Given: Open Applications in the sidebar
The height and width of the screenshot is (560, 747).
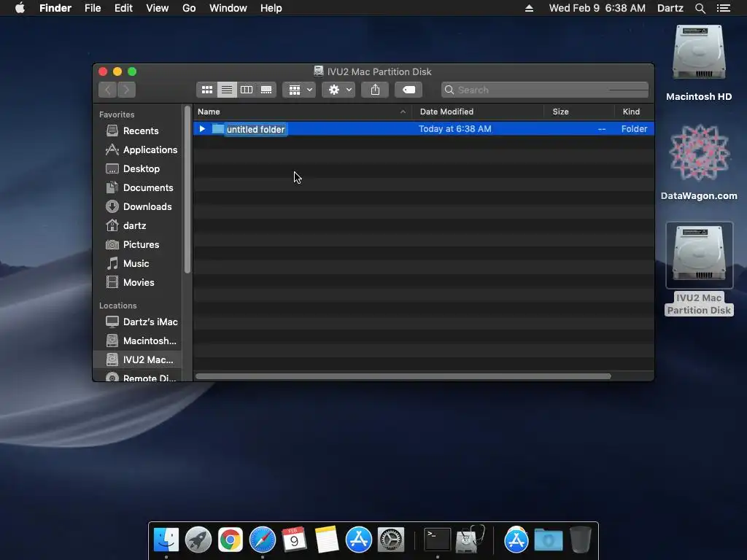Looking at the screenshot, I should [x=139, y=149].
